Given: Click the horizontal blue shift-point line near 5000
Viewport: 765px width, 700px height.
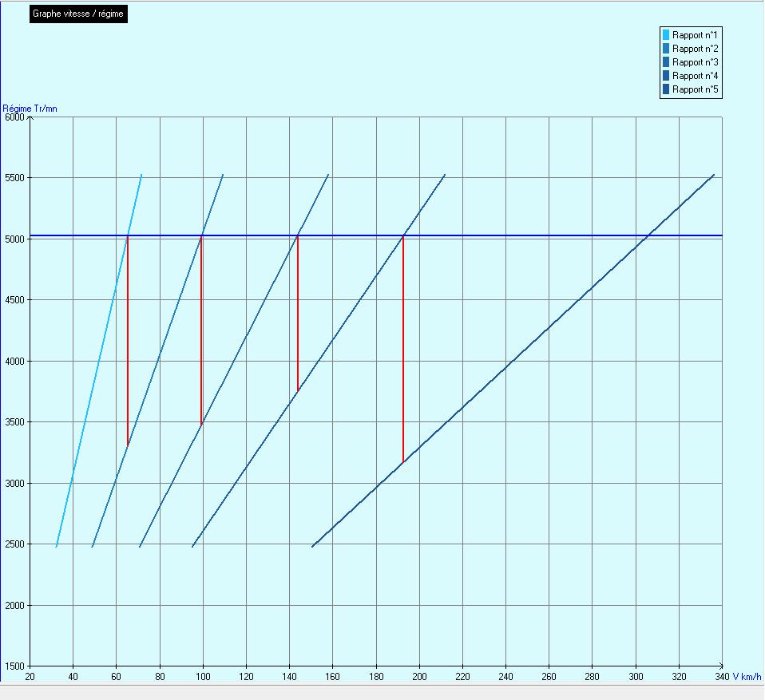Looking at the screenshot, I should pos(376,235).
